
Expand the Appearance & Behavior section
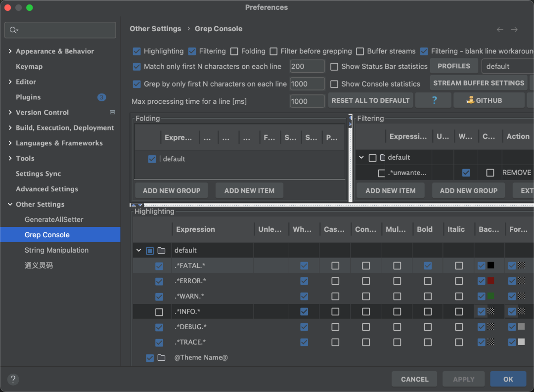click(x=10, y=51)
